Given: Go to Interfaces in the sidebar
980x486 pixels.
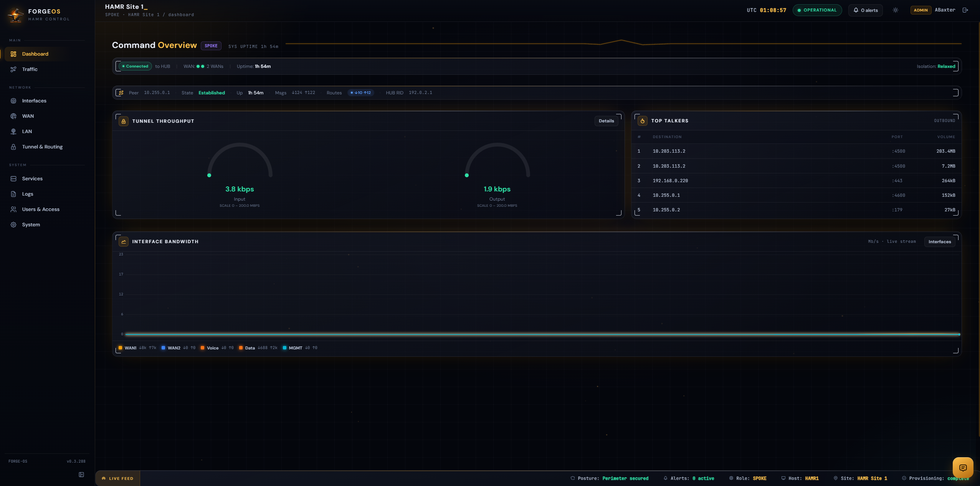Looking at the screenshot, I should 47,101.
